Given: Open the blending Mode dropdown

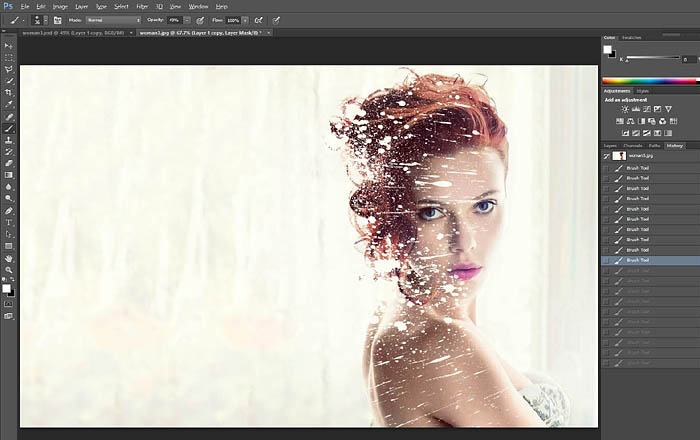Looking at the screenshot, I should (x=112, y=19).
